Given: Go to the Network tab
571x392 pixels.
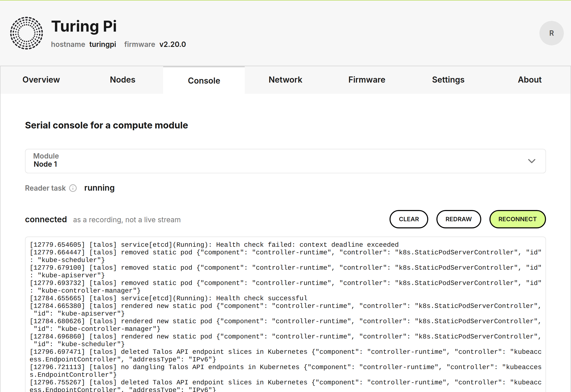Looking at the screenshot, I should (285, 80).
